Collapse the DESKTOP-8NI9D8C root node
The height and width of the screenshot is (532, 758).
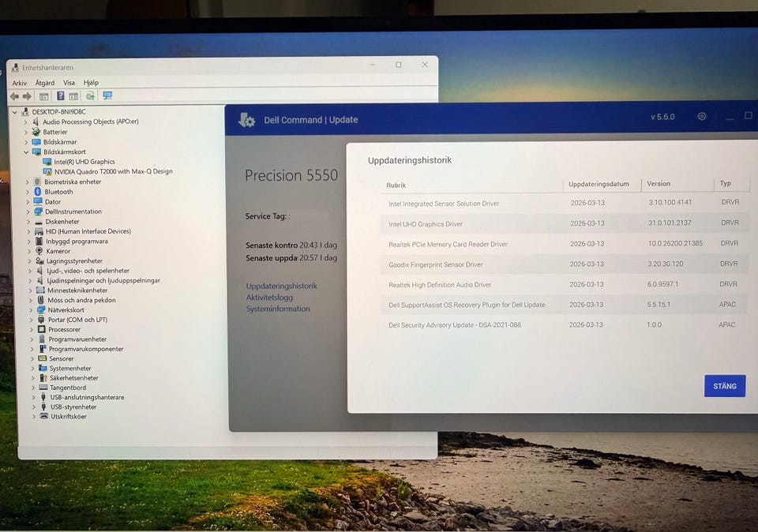click(x=15, y=112)
